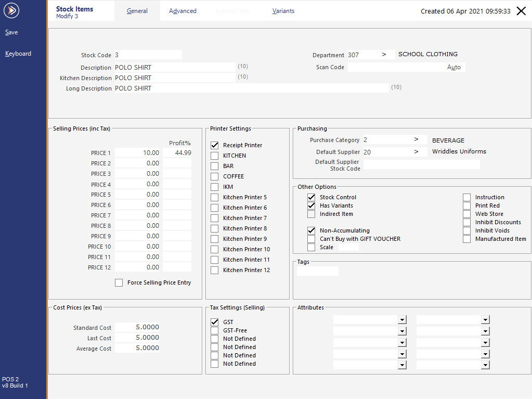The image size is (532, 399).
Task: Expand first right Attributes dropdown
Action: 485,320
